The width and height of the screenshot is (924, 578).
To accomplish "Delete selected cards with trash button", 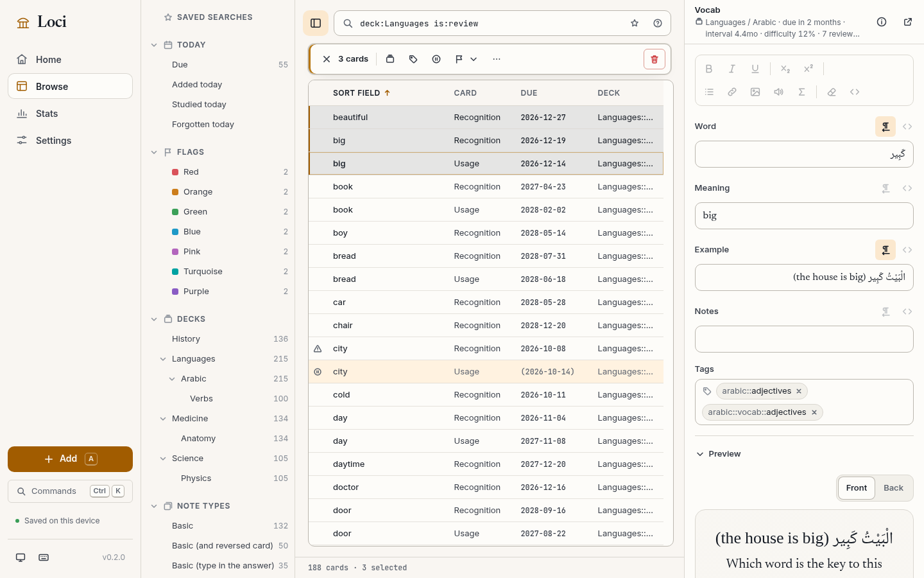I will 654,59.
